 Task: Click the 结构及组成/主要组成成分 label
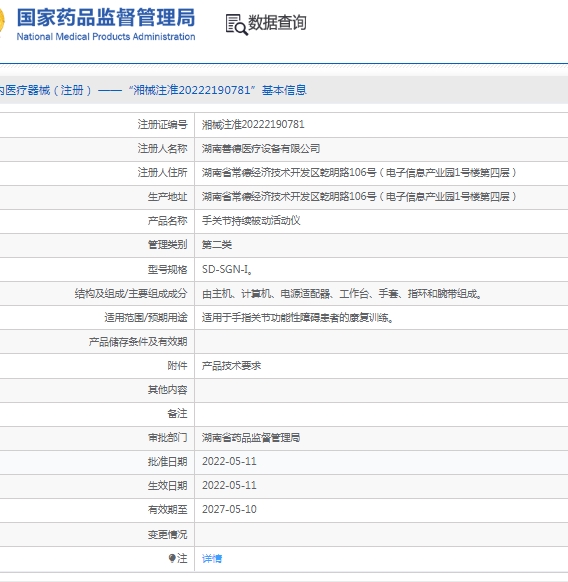[x=131, y=294]
